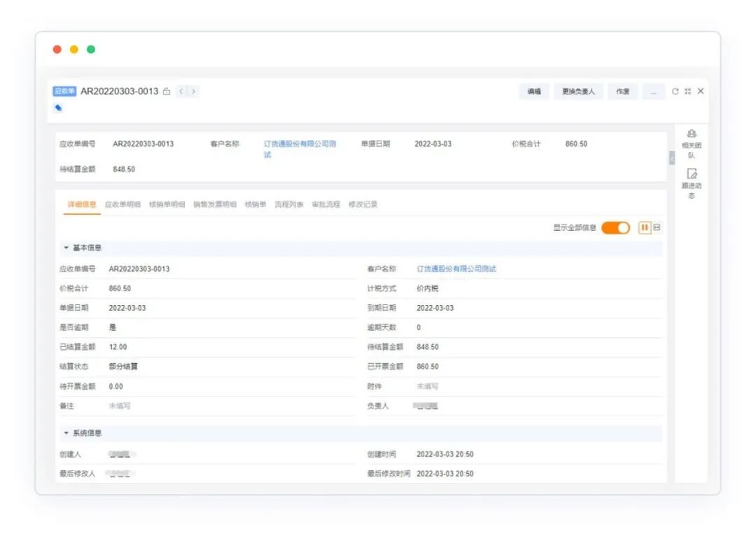Click the 已结算金额 value 12.00
The image size is (756, 536).
(118, 347)
